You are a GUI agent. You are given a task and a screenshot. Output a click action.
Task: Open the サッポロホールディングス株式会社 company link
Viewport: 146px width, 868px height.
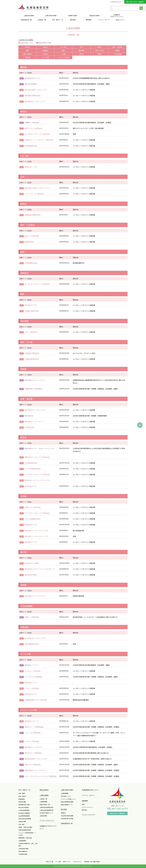point(37,134)
